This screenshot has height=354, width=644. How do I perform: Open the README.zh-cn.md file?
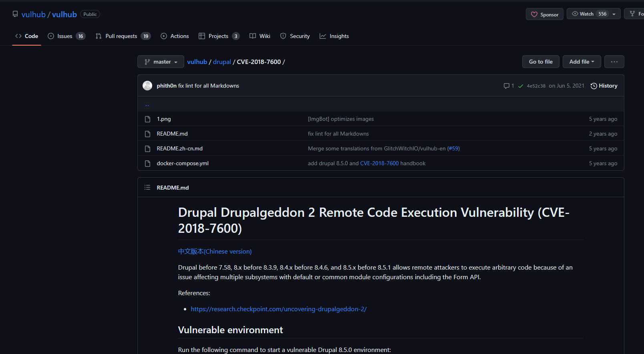tap(180, 149)
